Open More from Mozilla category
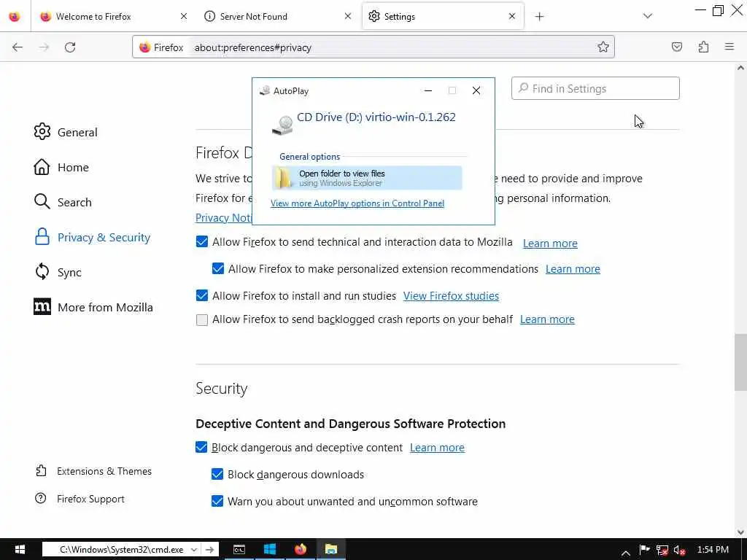 (93, 307)
